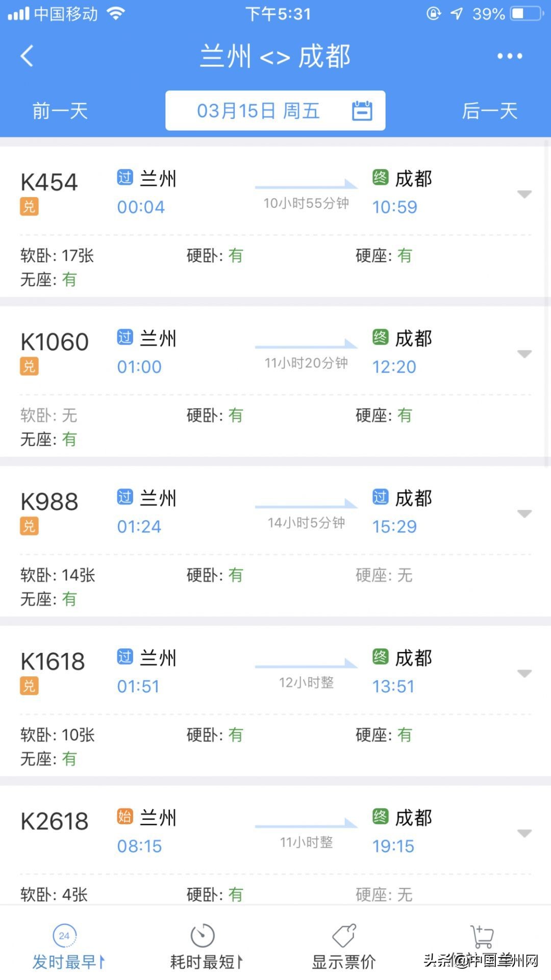Go to 后一天 next day
This screenshot has width=551, height=980.
click(489, 111)
